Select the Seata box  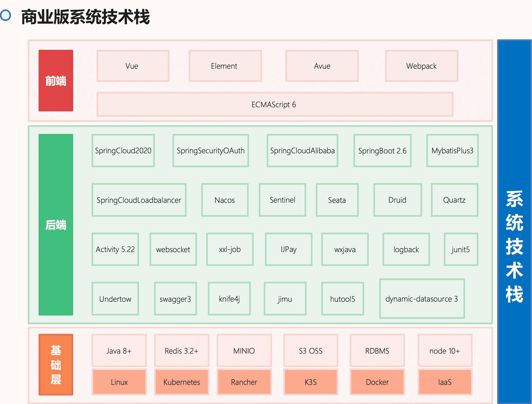pos(337,200)
